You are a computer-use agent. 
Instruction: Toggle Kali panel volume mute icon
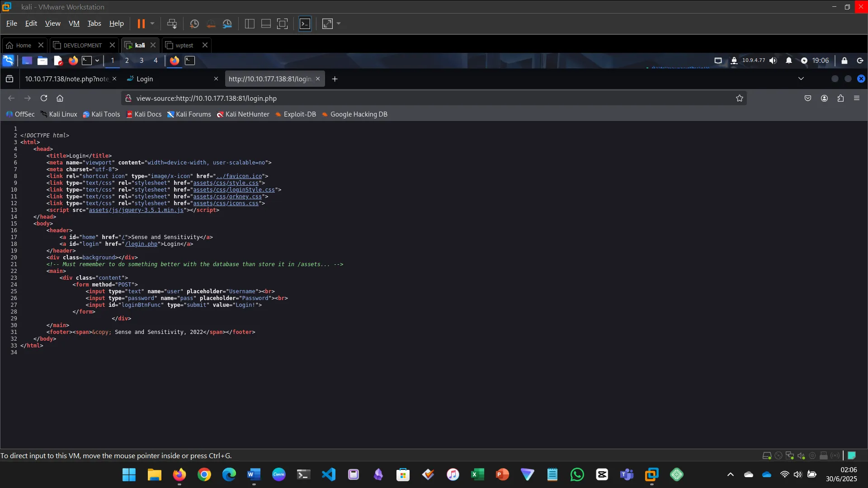click(x=774, y=61)
